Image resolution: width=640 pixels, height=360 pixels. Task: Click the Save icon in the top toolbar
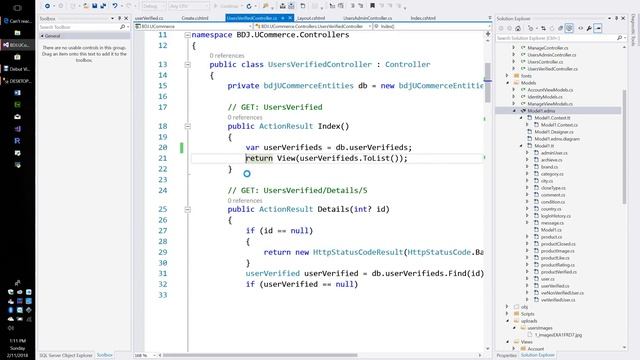click(94, 6)
